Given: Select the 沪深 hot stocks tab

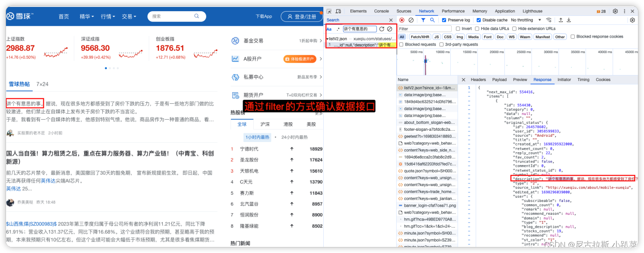Looking at the screenshot, I should [x=265, y=124].
